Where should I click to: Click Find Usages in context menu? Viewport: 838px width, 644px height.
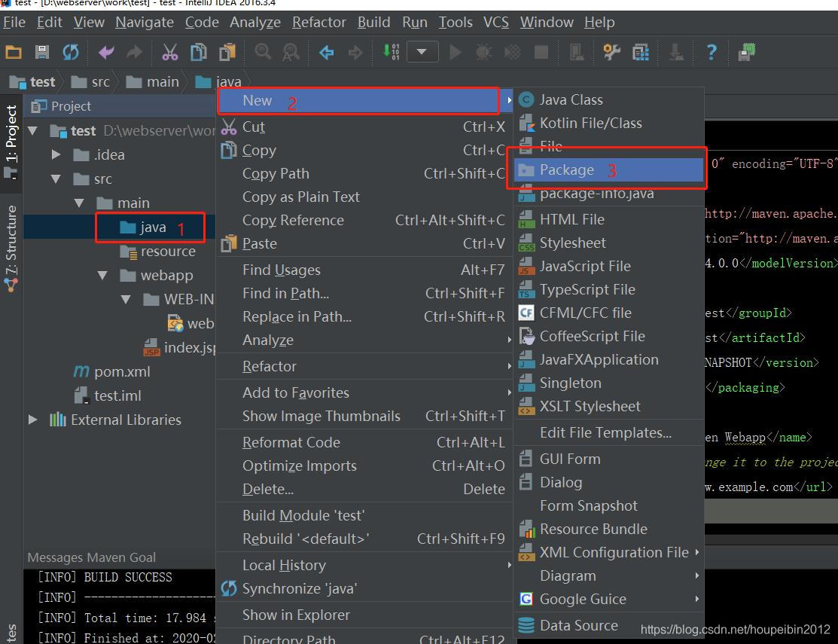(364, 270)
